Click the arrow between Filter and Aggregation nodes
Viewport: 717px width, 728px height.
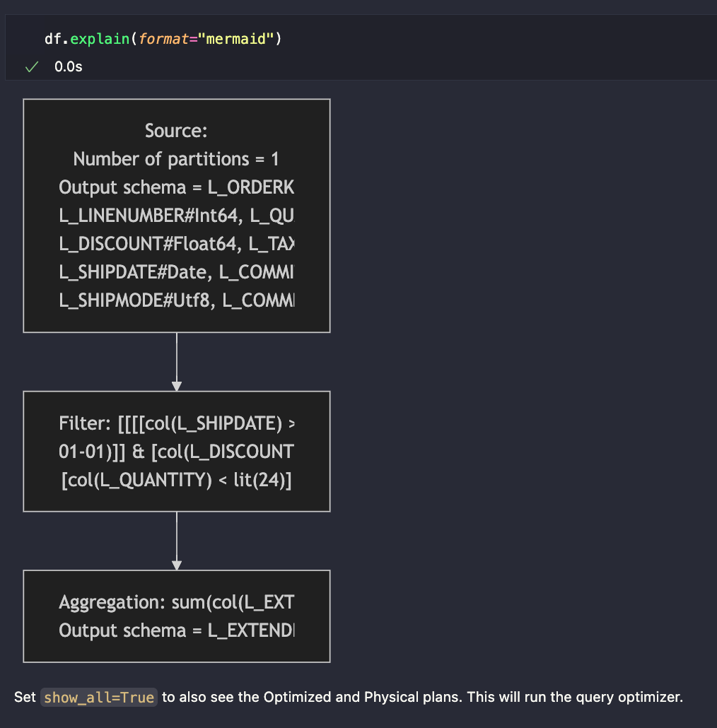176,540
